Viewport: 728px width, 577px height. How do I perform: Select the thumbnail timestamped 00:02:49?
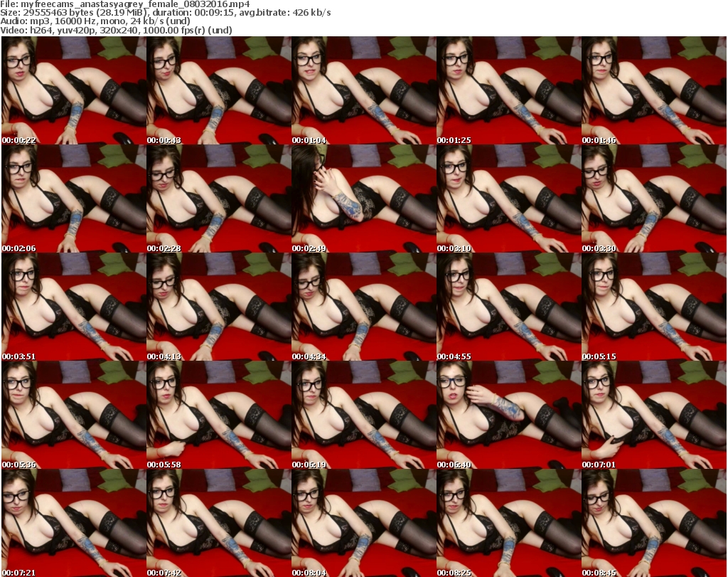coord(363,198)
